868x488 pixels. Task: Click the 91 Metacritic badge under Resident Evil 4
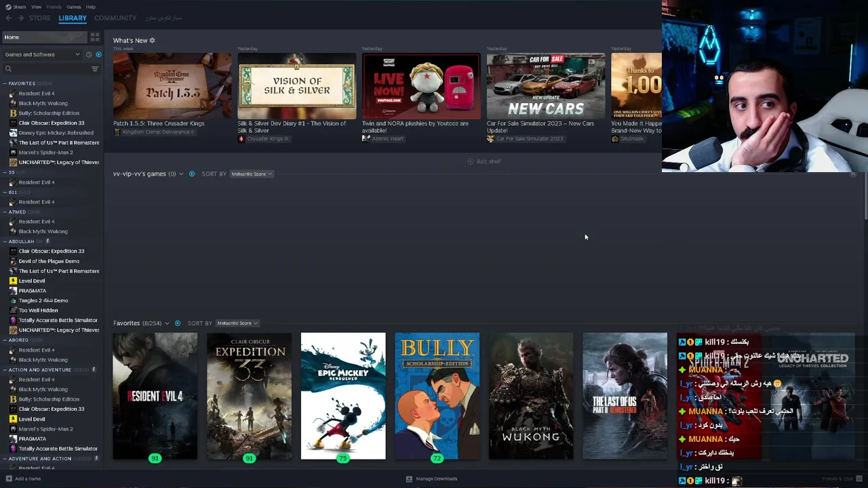[x=155, y=459]
